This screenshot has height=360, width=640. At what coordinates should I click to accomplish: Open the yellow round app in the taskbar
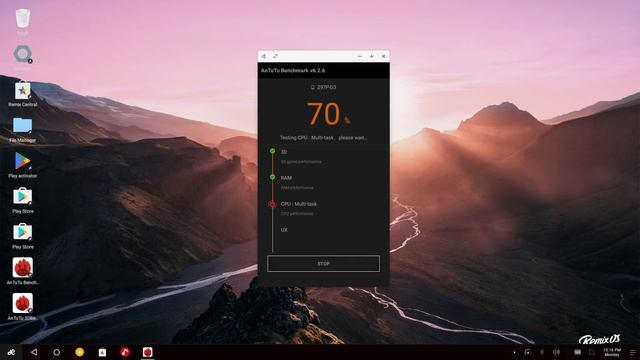pos(80,352)
